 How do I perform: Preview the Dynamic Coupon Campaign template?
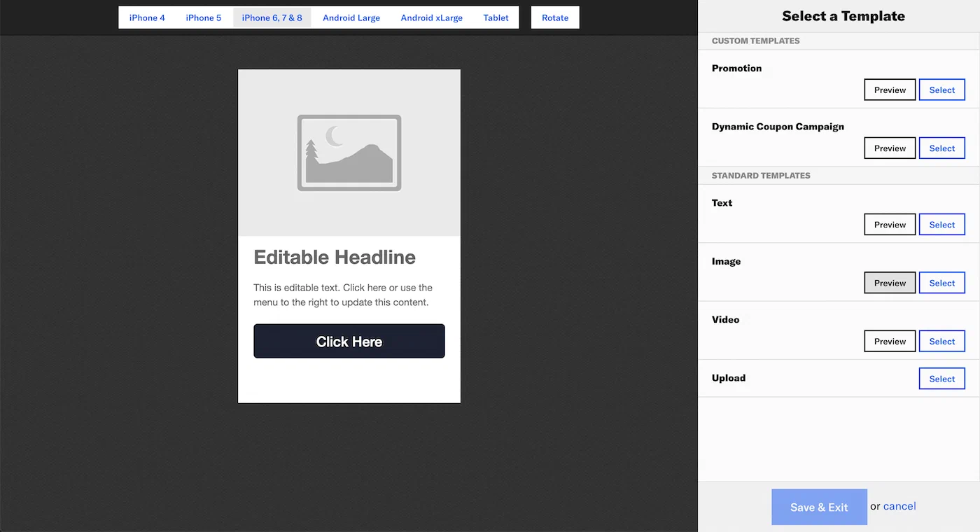tap(889, 148)
